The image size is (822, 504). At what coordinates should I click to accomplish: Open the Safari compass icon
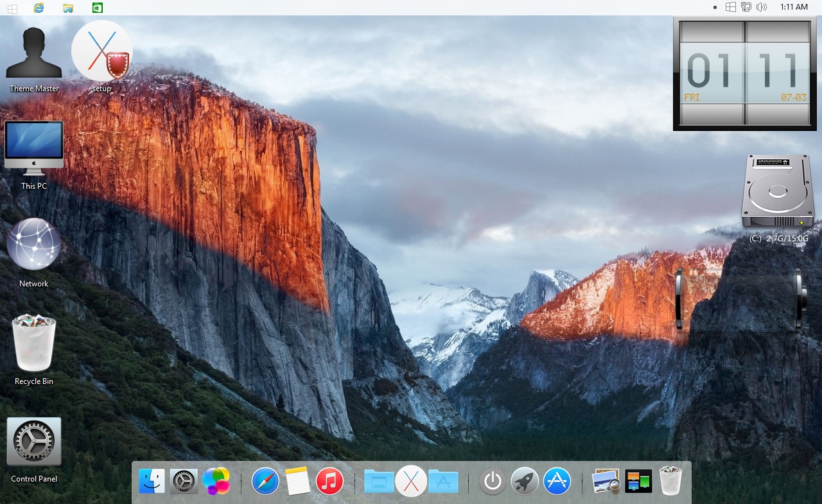pos(265,481)
